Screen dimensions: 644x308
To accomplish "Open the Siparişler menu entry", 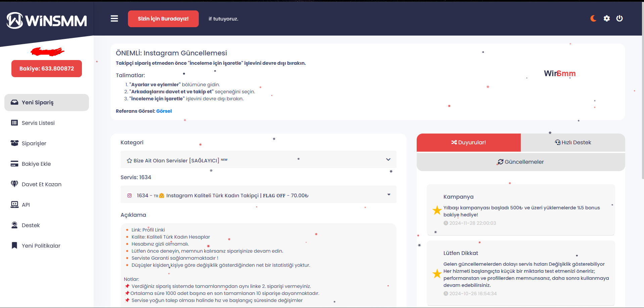I will tap(47, 143).
